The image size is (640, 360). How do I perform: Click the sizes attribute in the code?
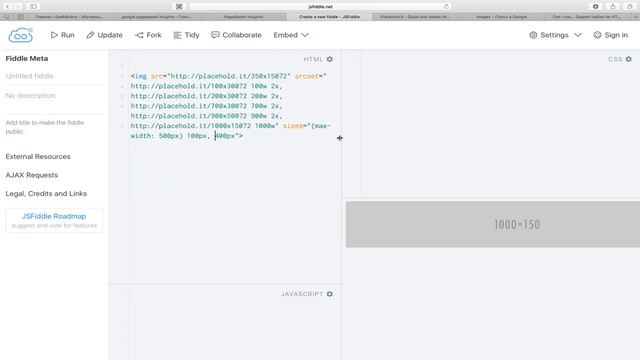coord(293,126)
